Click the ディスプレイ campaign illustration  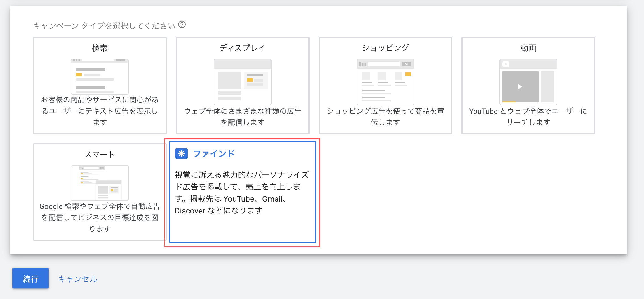(243, 82)
